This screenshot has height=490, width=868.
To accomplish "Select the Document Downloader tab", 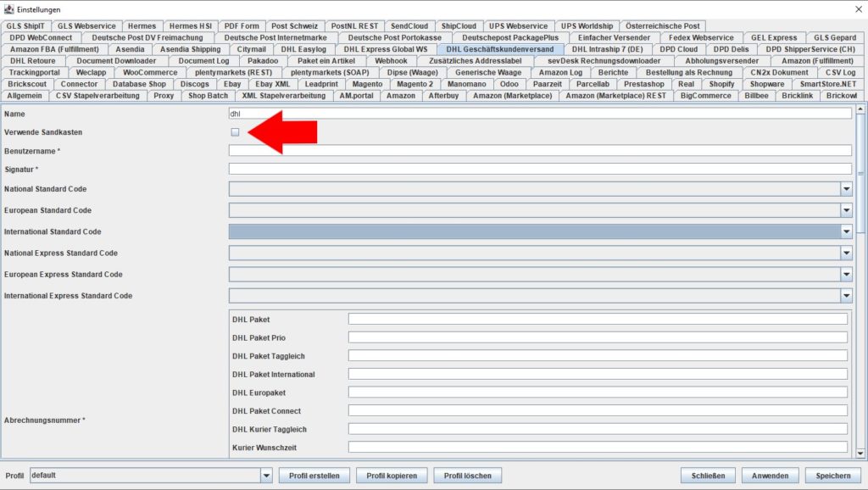I will [x=116, y=61].
